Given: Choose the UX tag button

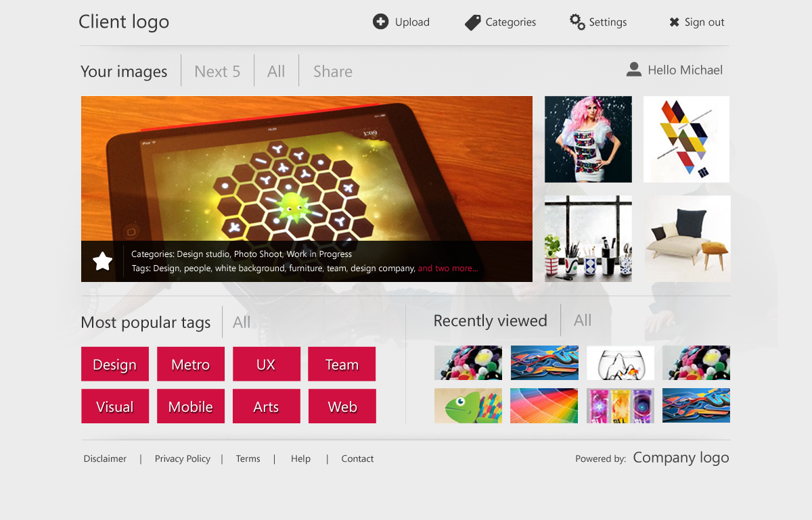Looking at the screenshot, I should pos(267,364).
